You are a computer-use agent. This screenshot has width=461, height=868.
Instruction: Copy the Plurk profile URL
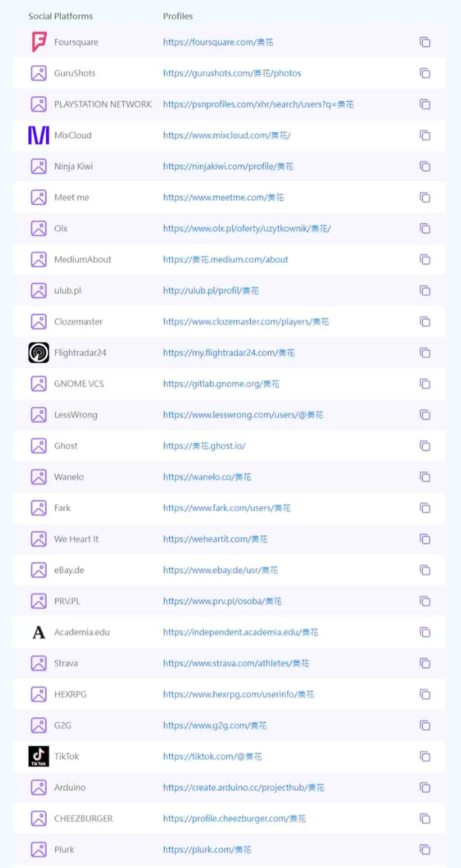point(425,850)
